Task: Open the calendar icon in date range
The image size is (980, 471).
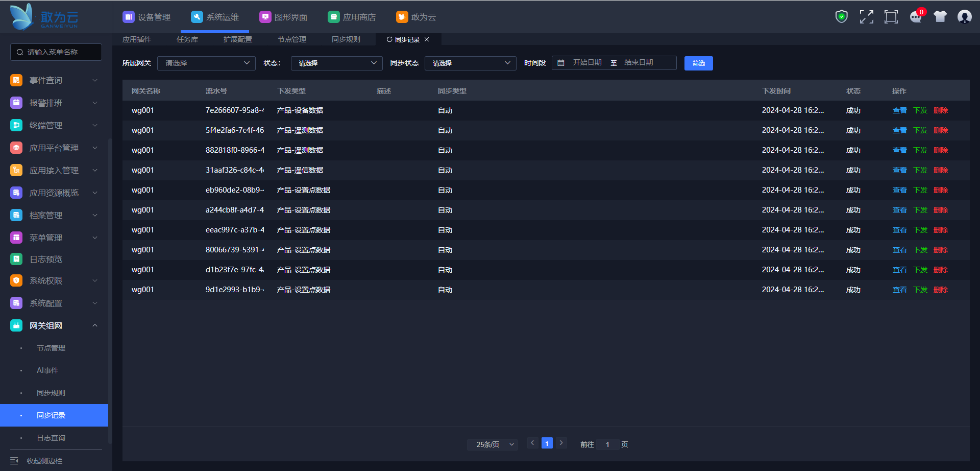Action: click(561, 63)
